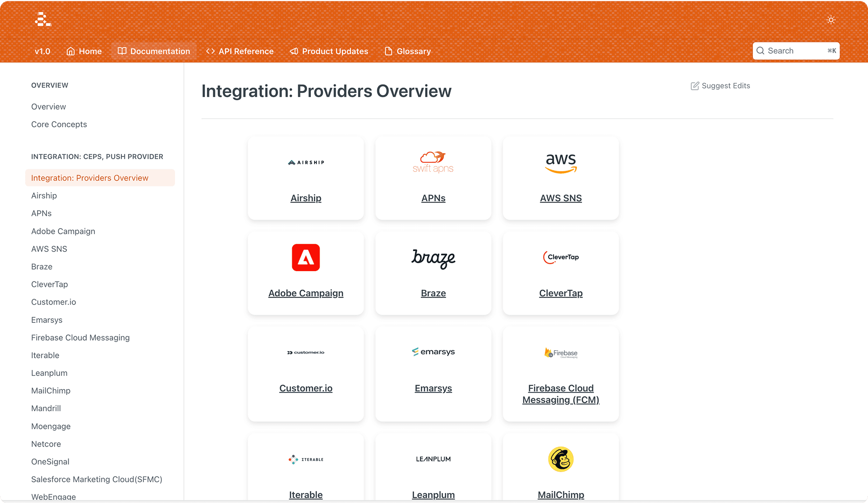Viewport: 868px width, 503px height.
Task: Select Salesforce Marketing Cloud(SFMC) in sidebar
Action: click(x=97, y=480)
